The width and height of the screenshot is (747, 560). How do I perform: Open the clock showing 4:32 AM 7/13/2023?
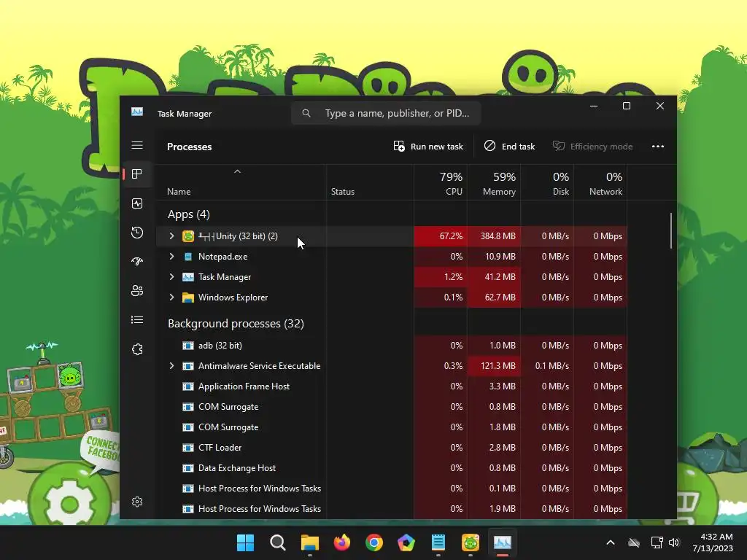[x=712, y=542]
